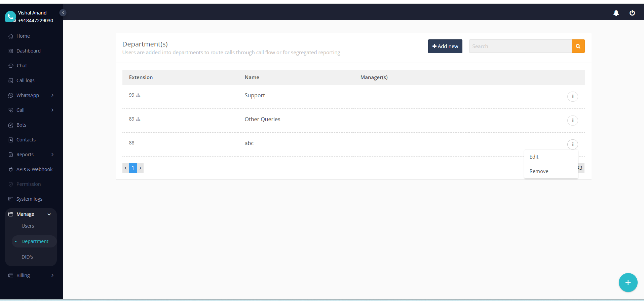644x301 pixels.
Task: Click the power logout icon
Action: click(x=632, y=13)
